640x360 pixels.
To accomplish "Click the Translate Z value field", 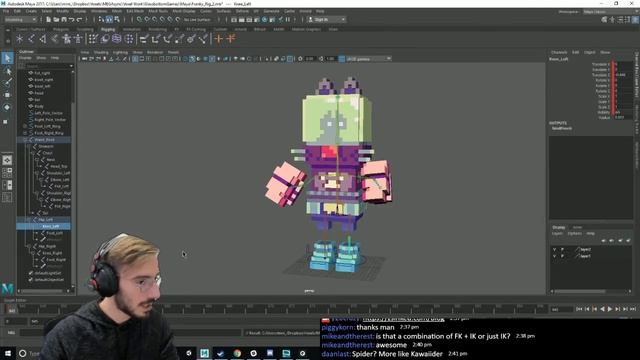I will pos(623,75).
